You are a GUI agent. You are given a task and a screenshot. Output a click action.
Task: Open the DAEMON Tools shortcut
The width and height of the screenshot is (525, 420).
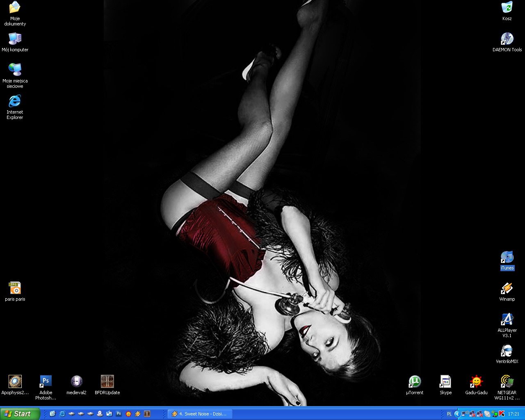click(x=507, y=39)
